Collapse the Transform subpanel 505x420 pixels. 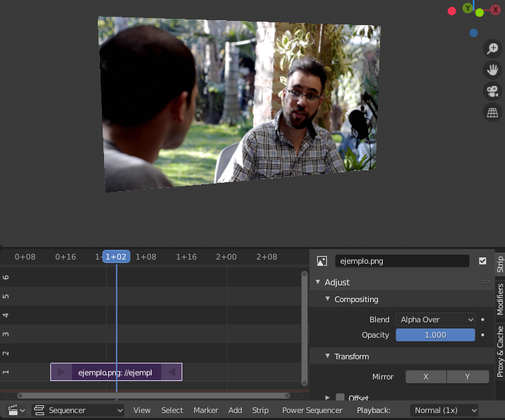point(328,356)
